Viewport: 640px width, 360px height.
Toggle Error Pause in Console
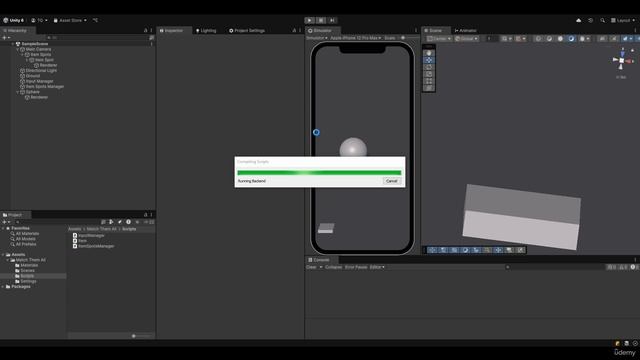point(356,267)
